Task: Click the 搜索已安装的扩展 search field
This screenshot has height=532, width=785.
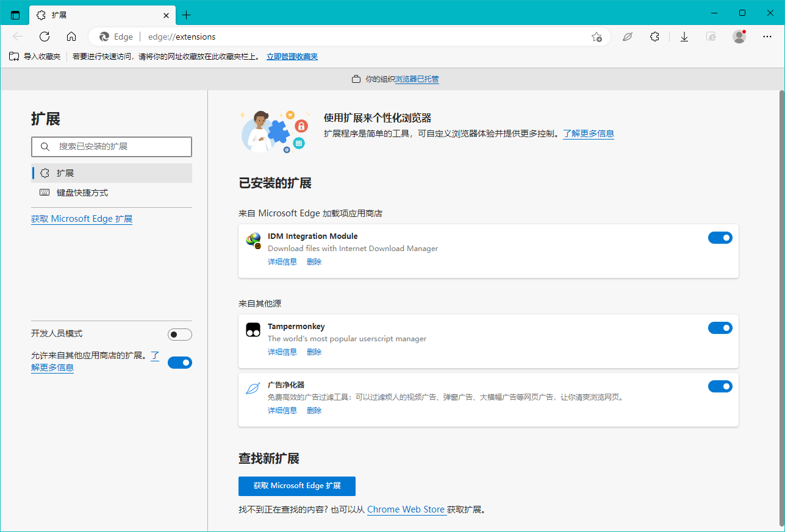Action: tap(112, 147)
